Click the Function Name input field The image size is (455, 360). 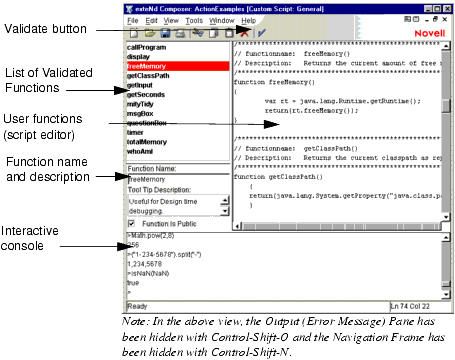(178, 179)
